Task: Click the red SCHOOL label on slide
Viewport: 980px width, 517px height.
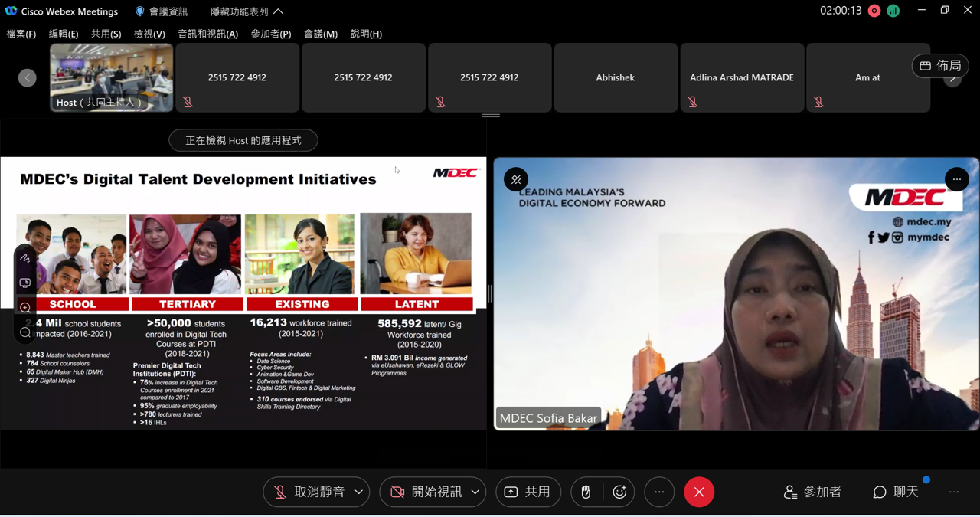Action: pyautogui.click(x=73, y=304)
